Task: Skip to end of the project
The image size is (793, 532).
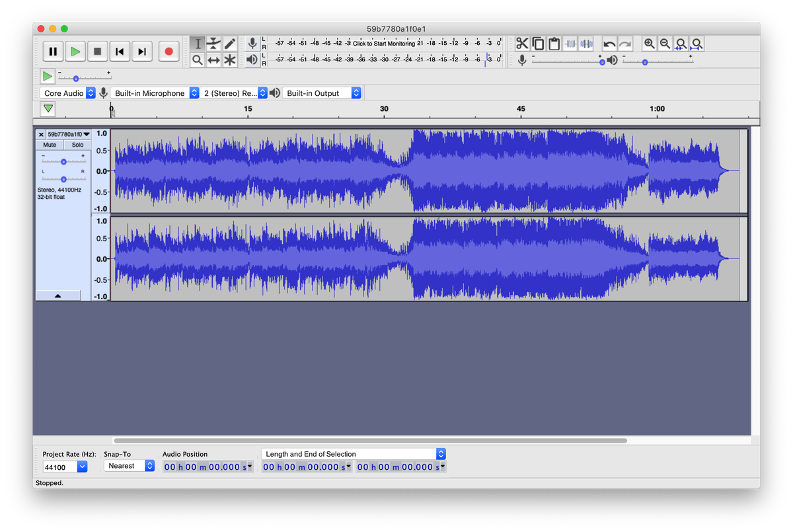Action: tap(141, 51)
